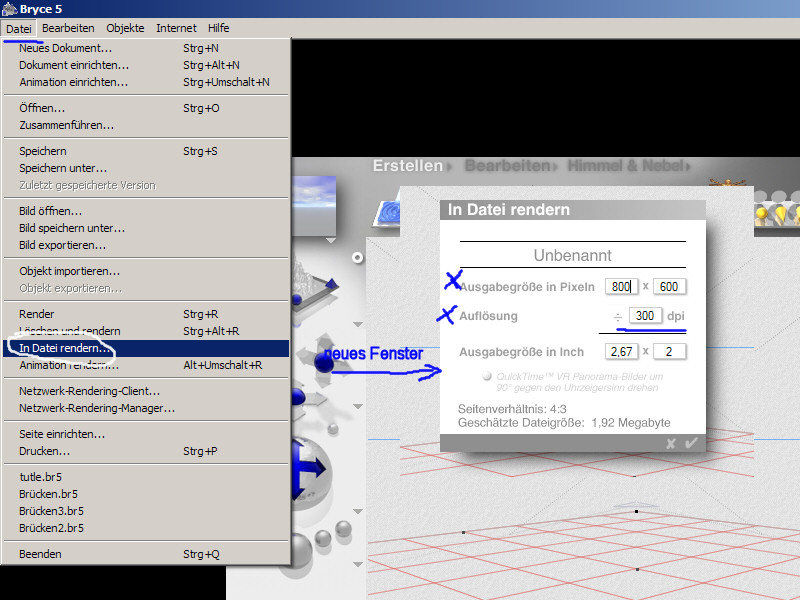This screenshot has width=800, height=600.
Task: Click the divide symbol beside the 300 dpi field
Action: tap(617, 317)
